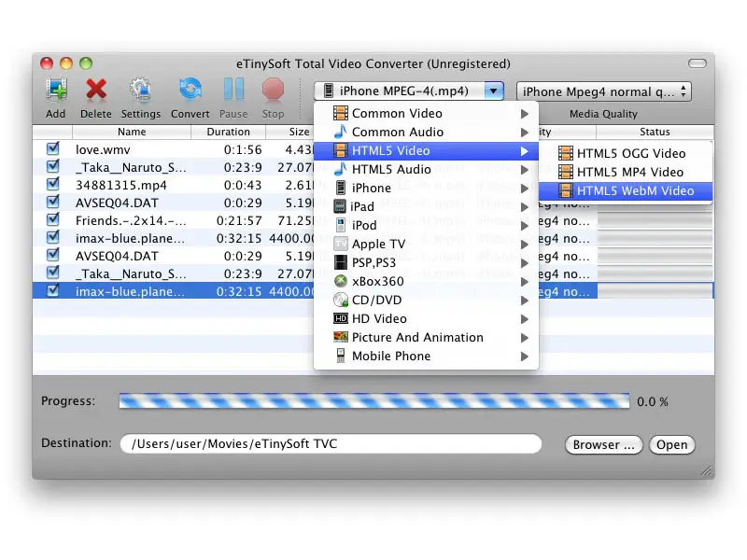Image resolution: width=747 pixels, height=560 pixels.
Task: Open Settings gear icon
Action: (141, 90)
